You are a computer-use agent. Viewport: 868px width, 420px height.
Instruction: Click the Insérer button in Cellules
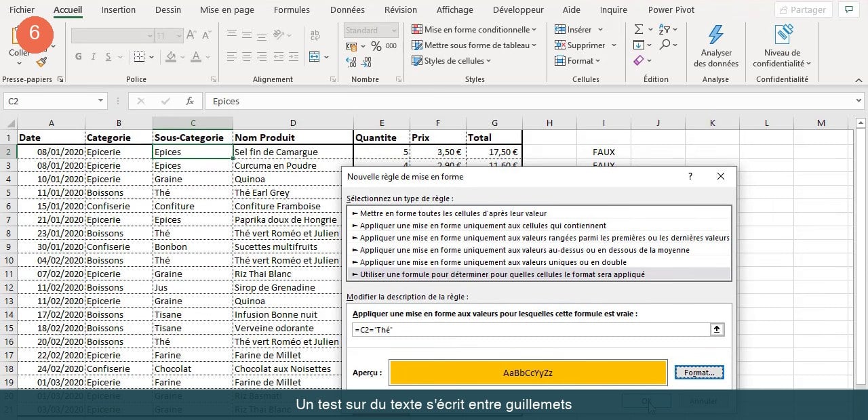click(x=579, y=29)
